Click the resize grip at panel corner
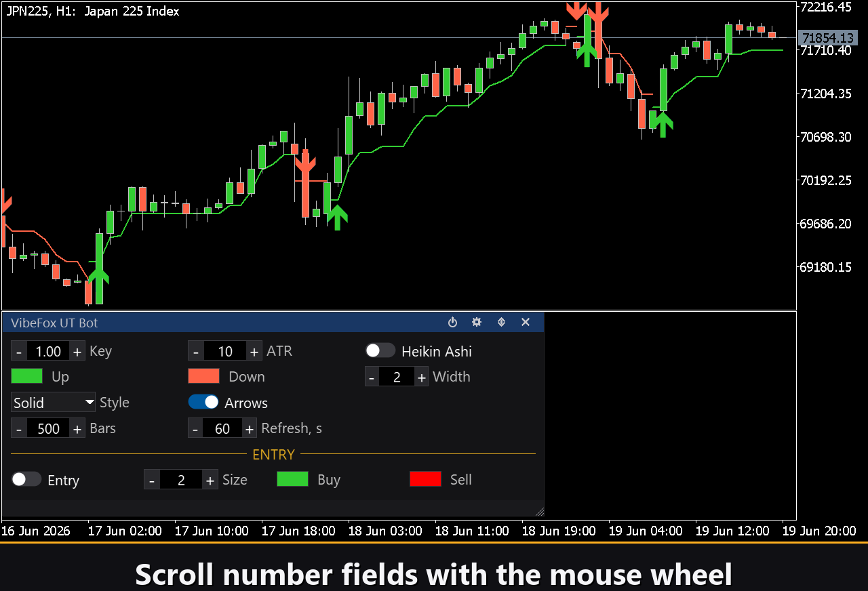 tap(539, 511)
